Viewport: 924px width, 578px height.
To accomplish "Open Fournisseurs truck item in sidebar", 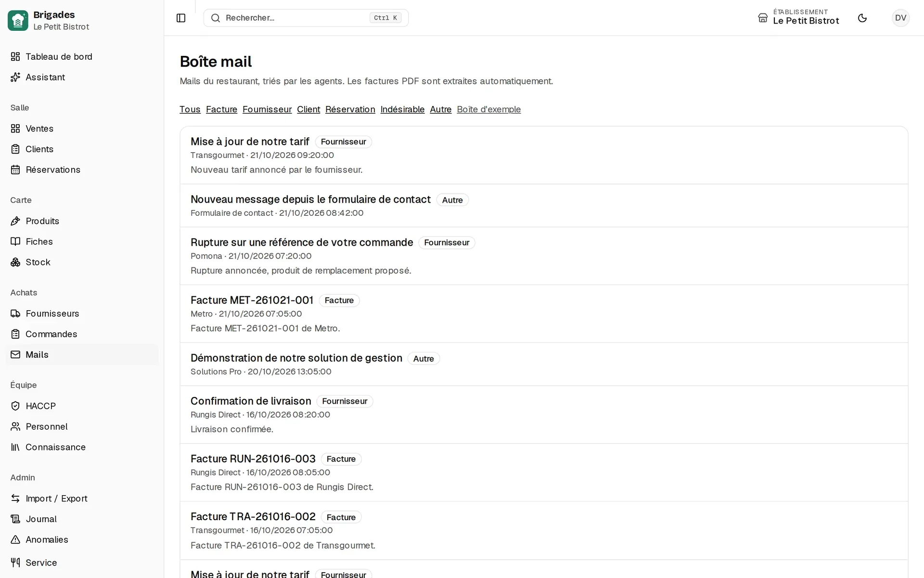I will pos(82,314).
